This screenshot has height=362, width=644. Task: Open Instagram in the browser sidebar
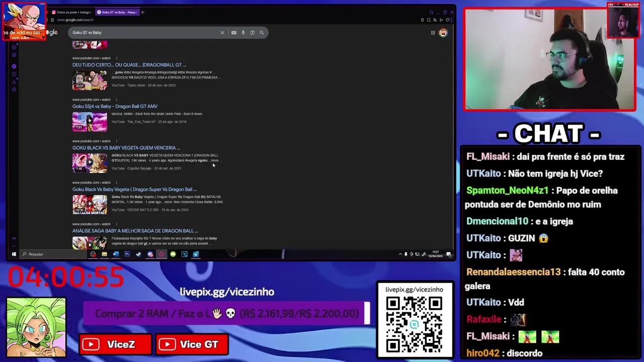pos(14,55)
